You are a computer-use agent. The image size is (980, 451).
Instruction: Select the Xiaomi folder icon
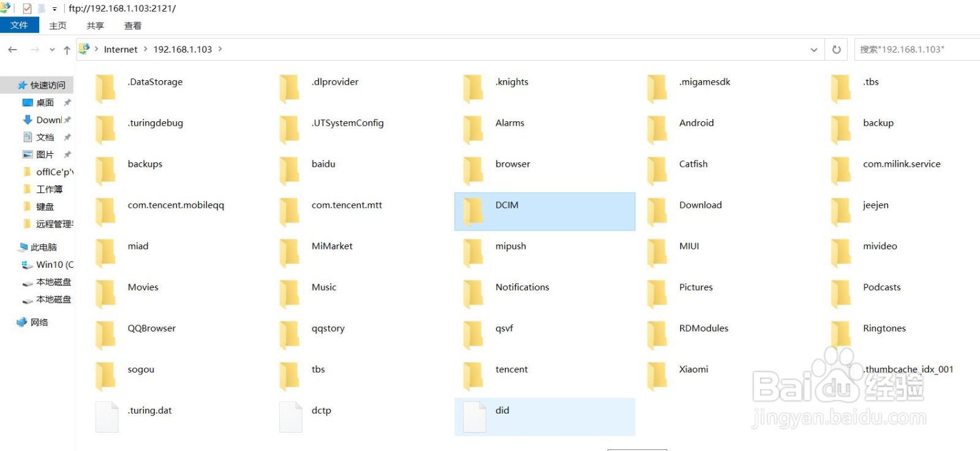[x=657, y=376]
